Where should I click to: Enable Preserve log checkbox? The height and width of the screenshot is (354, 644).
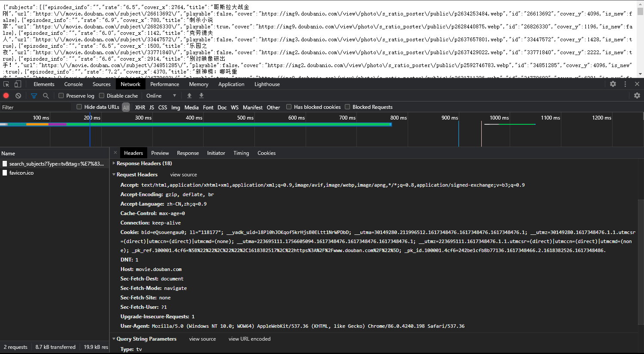[x=61, y=95]
